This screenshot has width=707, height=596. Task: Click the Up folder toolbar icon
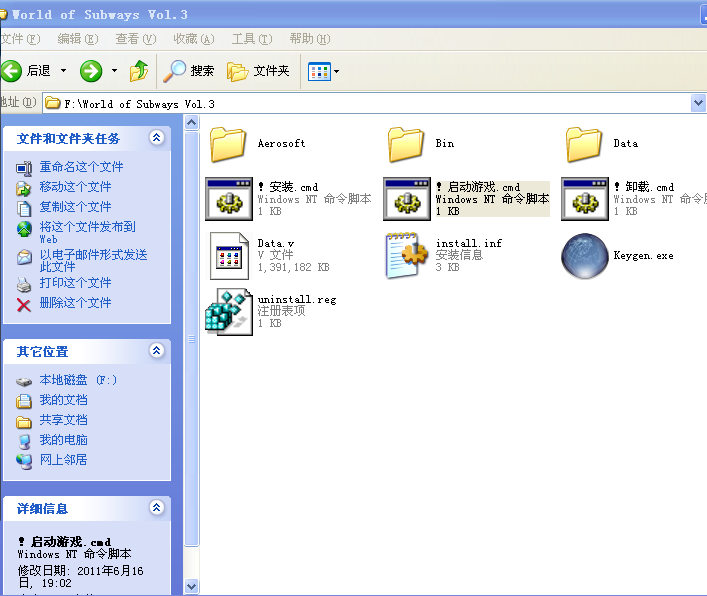point(139,71)
